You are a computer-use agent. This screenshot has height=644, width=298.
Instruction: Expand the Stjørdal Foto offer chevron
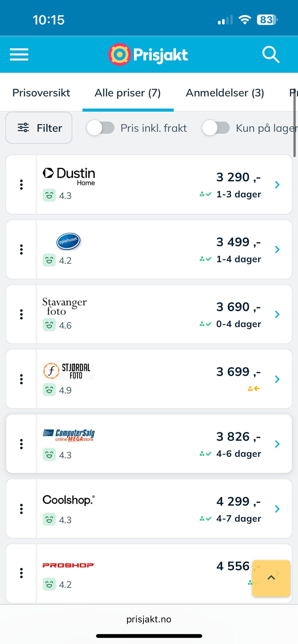(277, 379)
